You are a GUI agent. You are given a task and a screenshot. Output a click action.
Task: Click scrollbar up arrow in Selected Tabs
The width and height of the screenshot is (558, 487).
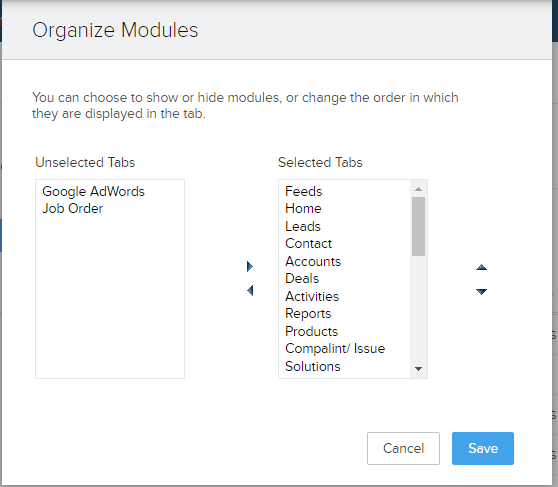click(x=418, y=189)
